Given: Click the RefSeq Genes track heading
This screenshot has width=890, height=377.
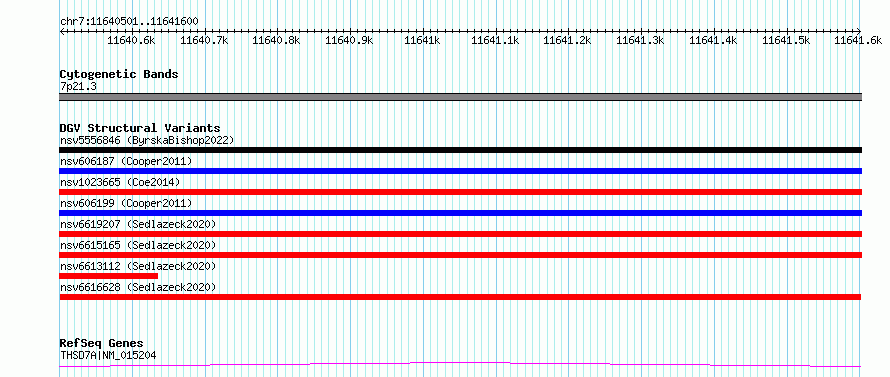Looking at the screenshot, I should pos(101,344).
